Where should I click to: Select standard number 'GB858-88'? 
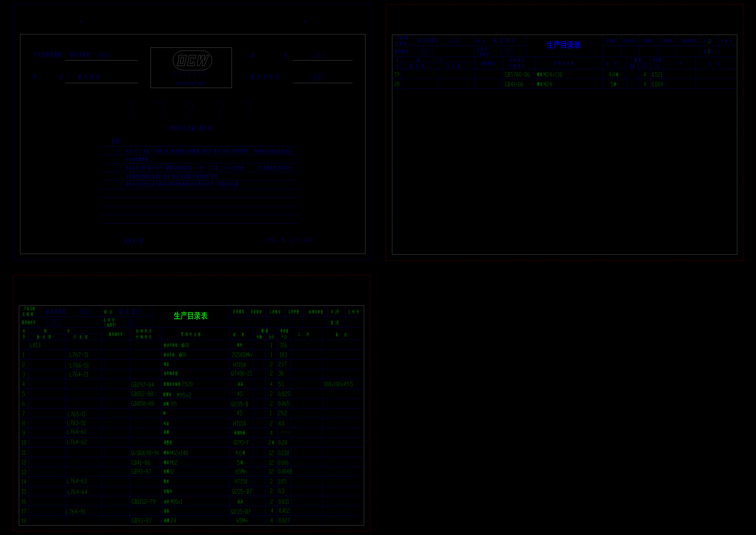[x=143, y=404]
